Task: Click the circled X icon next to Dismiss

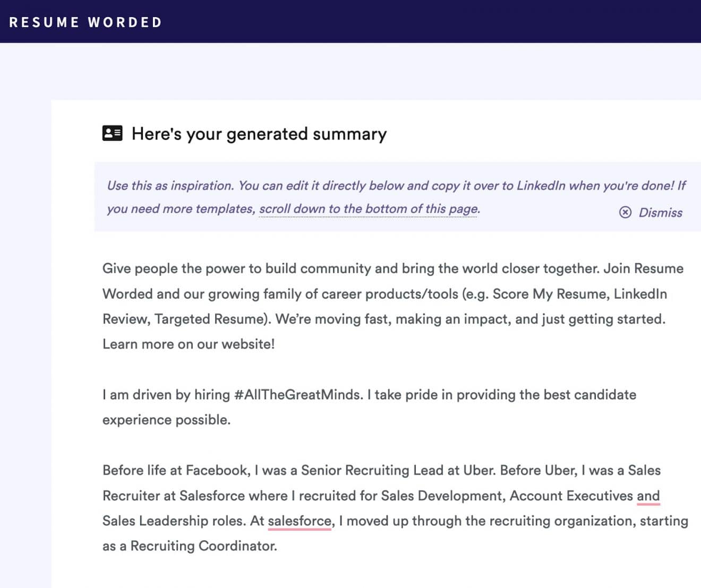Action: click(625, 213)
